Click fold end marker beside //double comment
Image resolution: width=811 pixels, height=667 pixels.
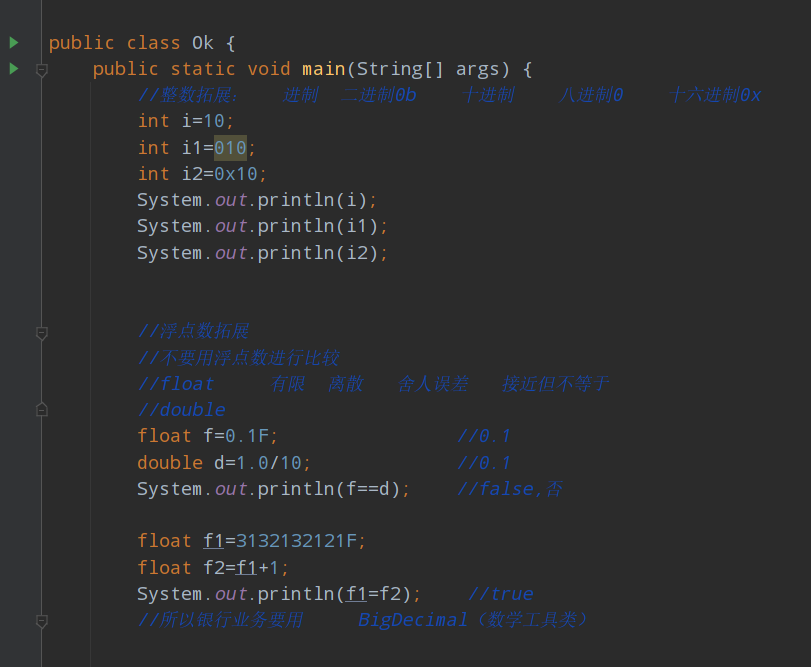click(42, 409)
